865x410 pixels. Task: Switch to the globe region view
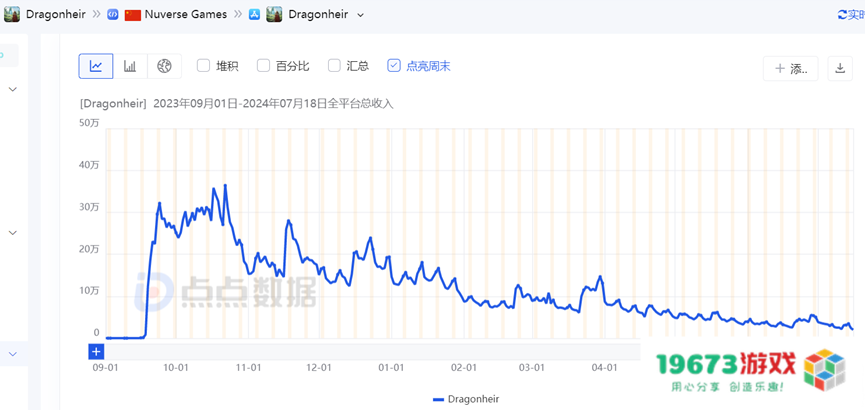(164, 67)
